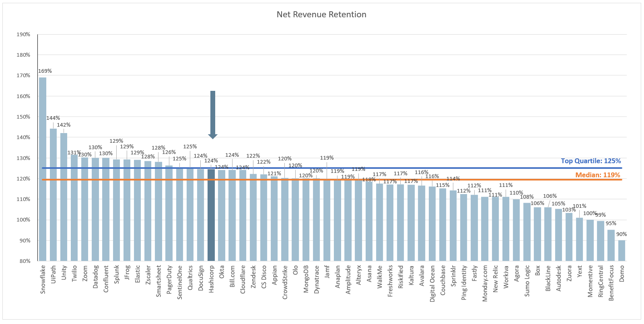Click the BenefitFocus x-axis label

611,283
